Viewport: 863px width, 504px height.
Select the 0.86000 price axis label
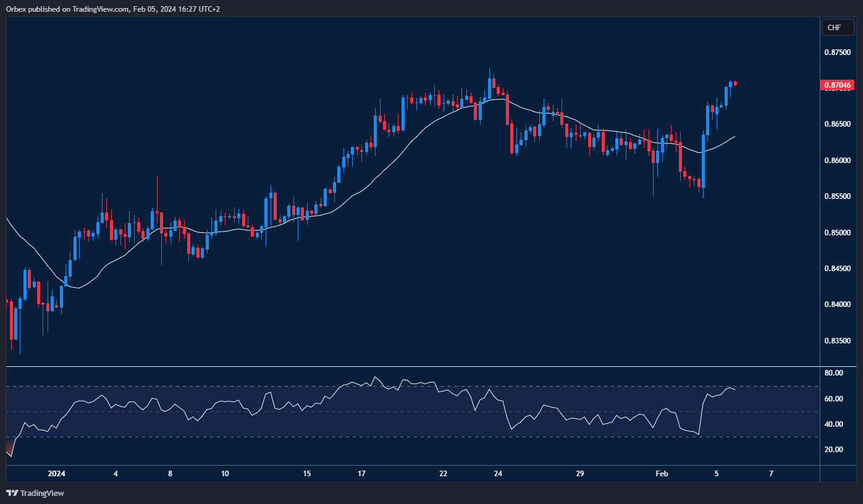[838, 161]
